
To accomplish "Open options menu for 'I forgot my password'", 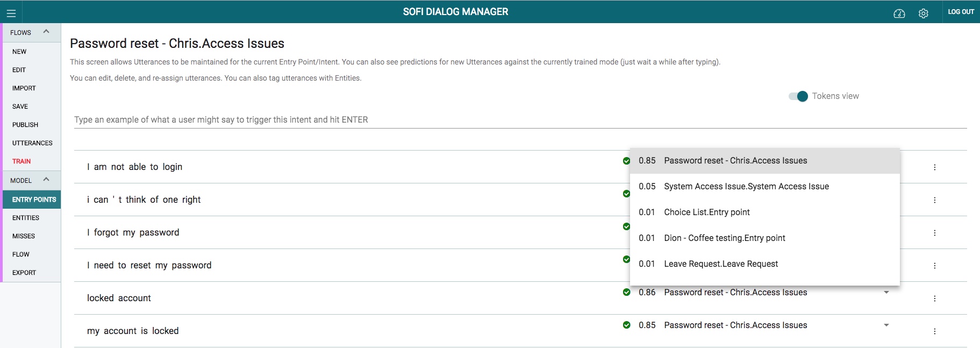I will pos(934,233).
